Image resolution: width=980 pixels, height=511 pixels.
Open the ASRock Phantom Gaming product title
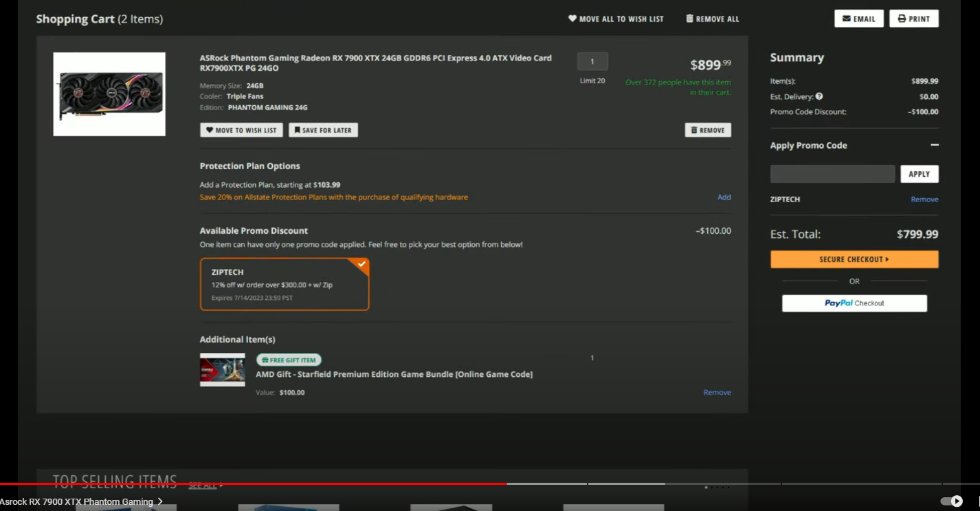click(x=375, y=63)
